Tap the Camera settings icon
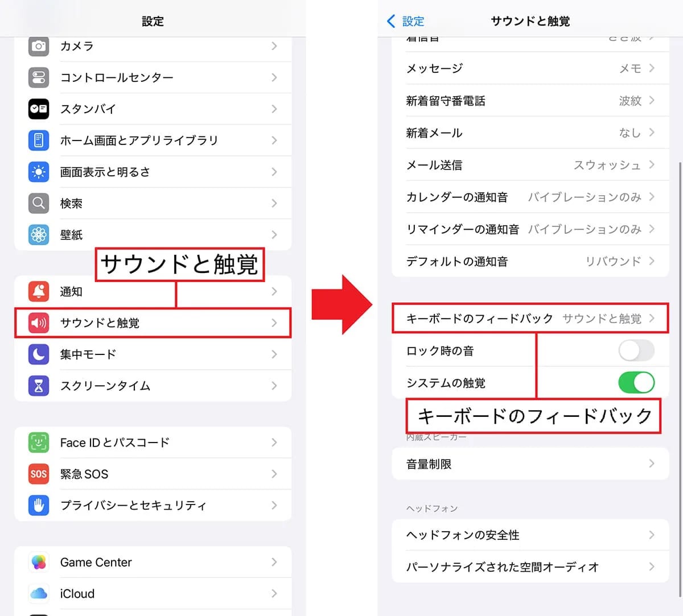The image size is (683, 616). point(39,46)
